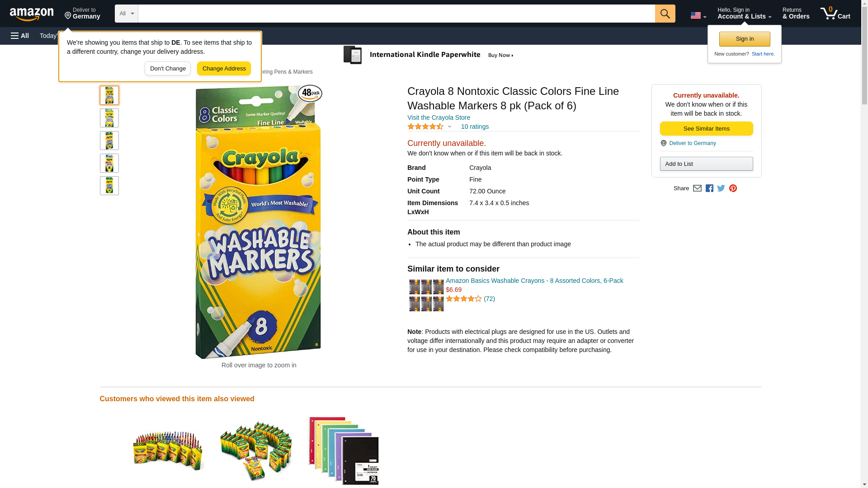
Task: Click the yellow Sign in button
Action: click(745, 39)
